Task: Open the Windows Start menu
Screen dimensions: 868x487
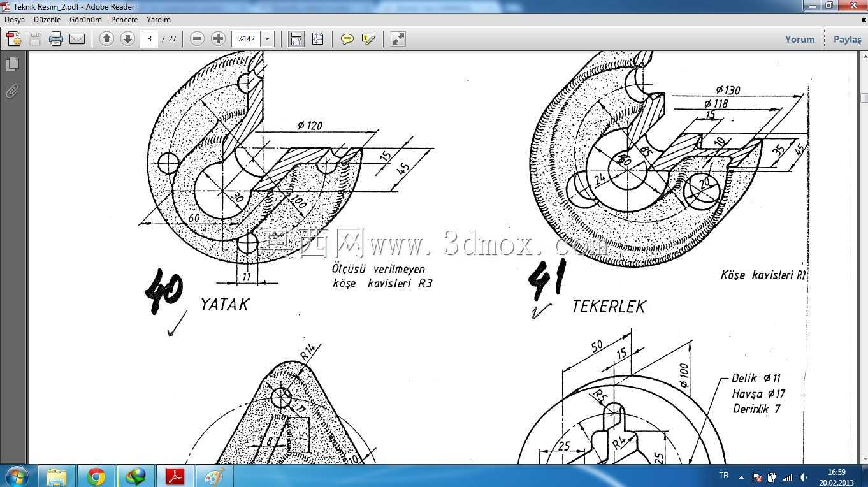Action: tap(16, 476)
